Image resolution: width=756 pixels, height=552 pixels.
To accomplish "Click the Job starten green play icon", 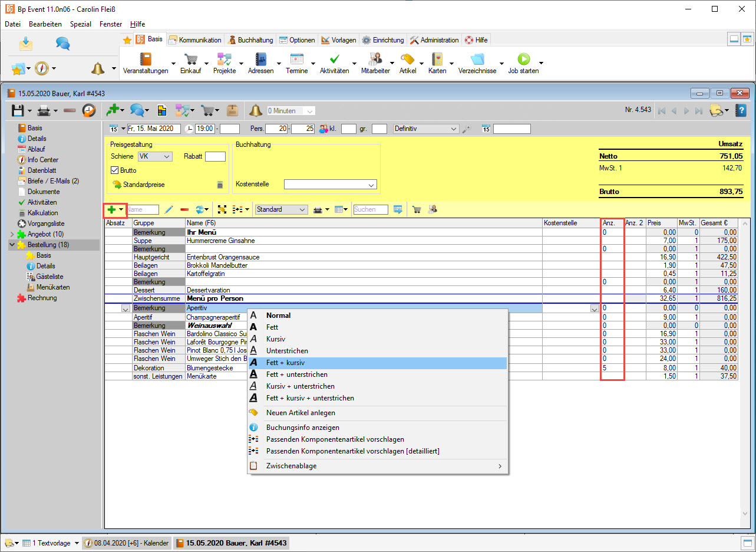I will coord(523,60).
